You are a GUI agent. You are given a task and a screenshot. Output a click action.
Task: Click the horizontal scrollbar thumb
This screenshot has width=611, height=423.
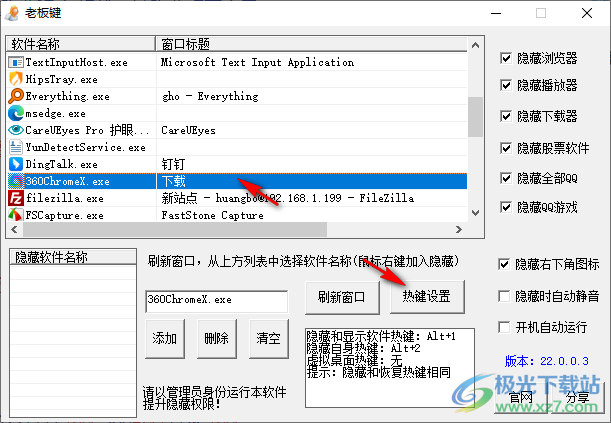pyautogui.click(x=175, y=229)
